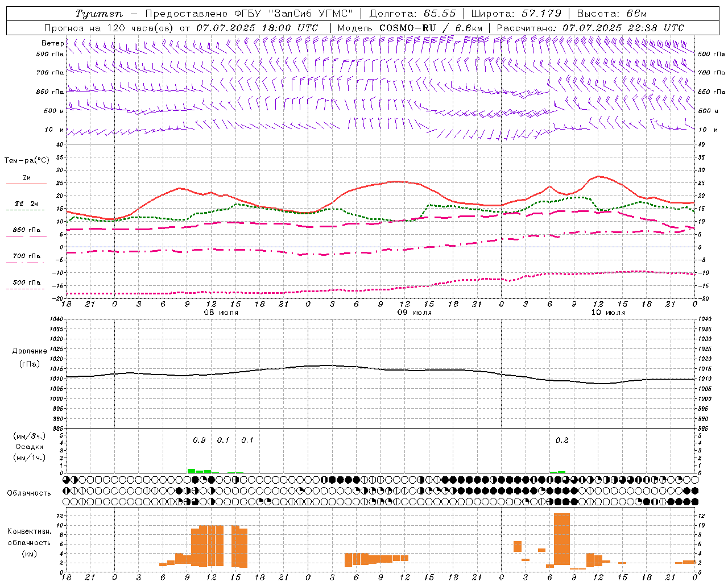
Task: Click the "Давление" pressure panel label
Action: pos(30,351)
